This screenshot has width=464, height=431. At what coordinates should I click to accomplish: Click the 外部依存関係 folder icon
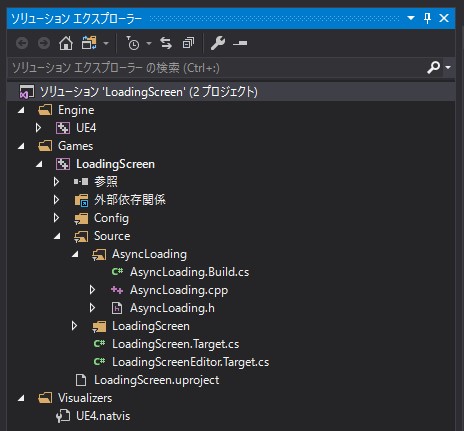pyautogui.click(x=81, y=200)
